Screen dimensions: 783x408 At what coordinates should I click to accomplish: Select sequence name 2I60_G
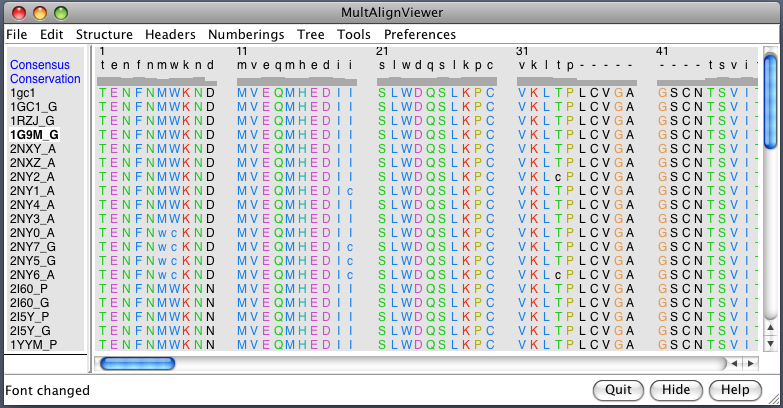point(30,303)
